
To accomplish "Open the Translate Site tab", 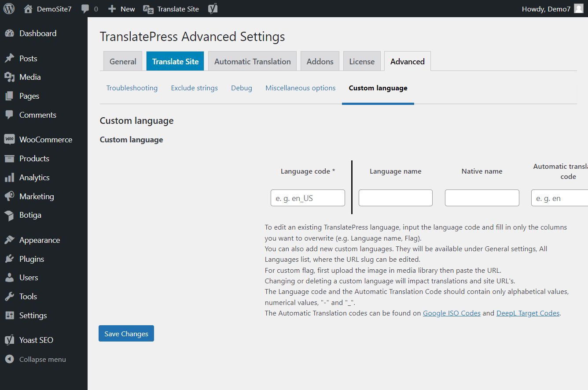I will (x=175, y=61).
